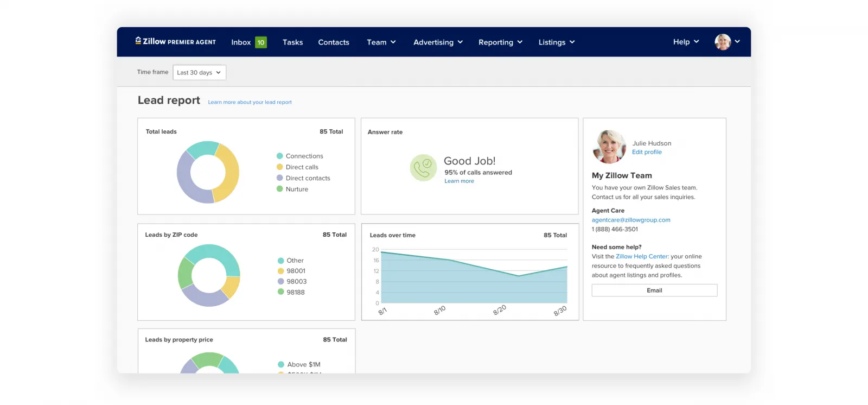Click the 98188 ZIP code legend dot
This screenshot has height=405, width=868.
coord(281,292)
